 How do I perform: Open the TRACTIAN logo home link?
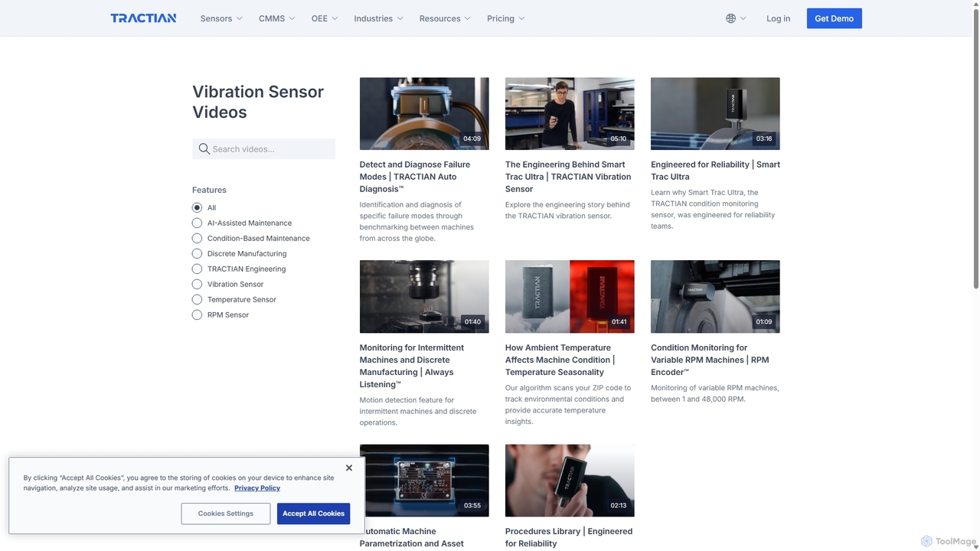(x=143, y=18)
